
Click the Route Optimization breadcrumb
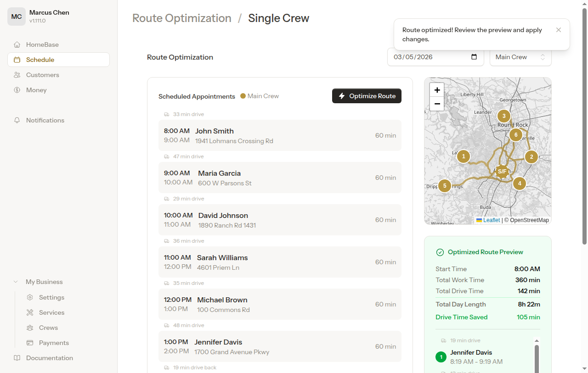pos(182,18)
